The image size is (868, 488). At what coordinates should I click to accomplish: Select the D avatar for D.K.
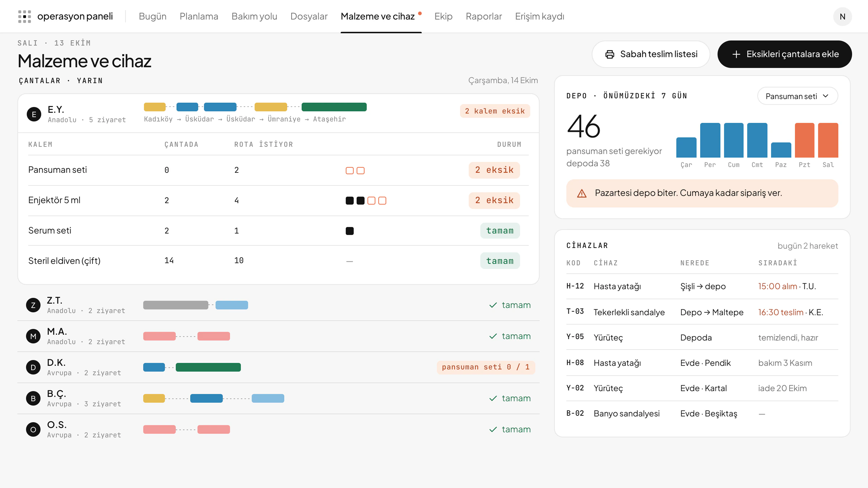pos(33,367)
